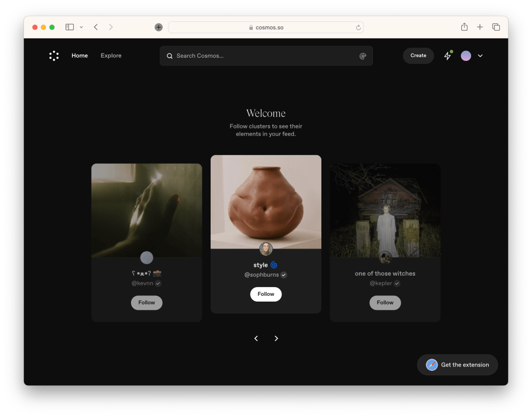Open the lightning bolt notifications icon
This screenshot has height=417, width=532.
point(447,56)
